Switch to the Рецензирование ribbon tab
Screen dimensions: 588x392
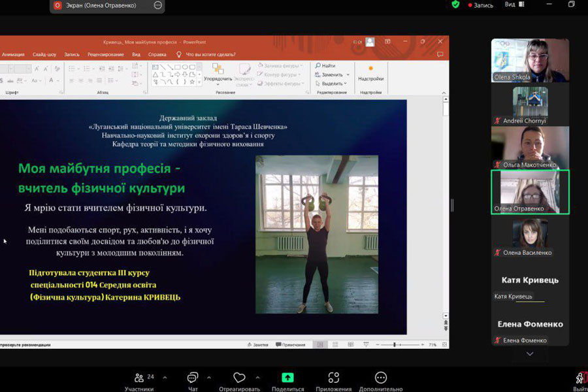point(105,54)
